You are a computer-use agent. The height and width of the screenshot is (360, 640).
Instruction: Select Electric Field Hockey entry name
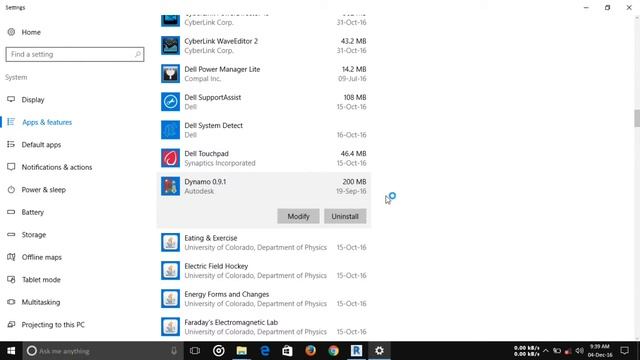click(x=216, y=266)
